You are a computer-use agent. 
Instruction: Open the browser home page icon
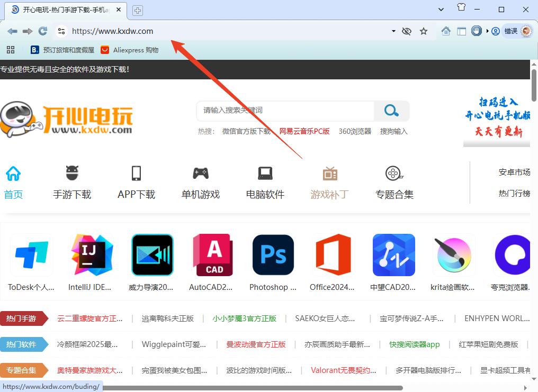click(x=446, y=31)
